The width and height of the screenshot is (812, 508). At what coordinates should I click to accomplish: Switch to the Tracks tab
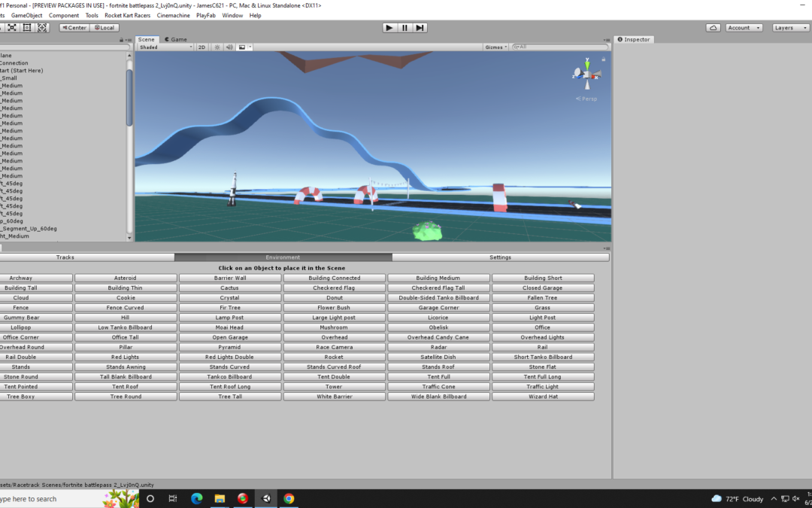pos(87,257)
